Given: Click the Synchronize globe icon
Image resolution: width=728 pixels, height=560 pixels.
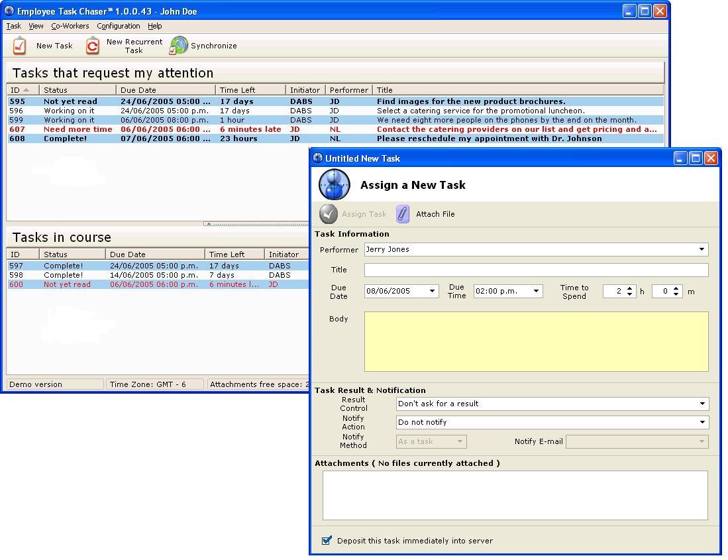Looking at the screenshot, I should (x=178, y=46).
